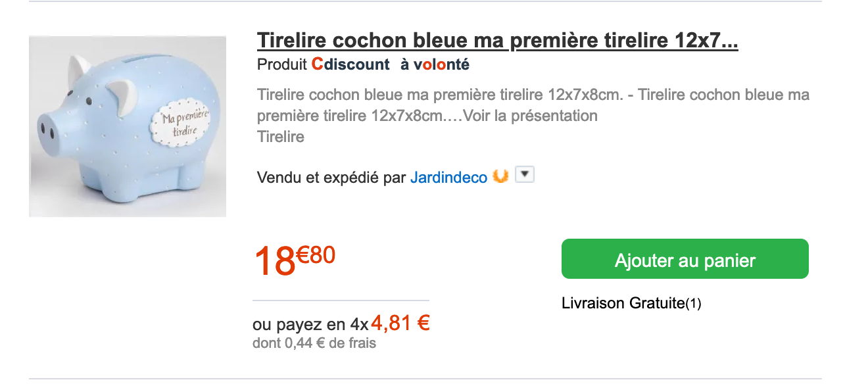Viewport: 868px width, 384px height.
Task: Open the Tirelire cochon bleue title link
Action: pyautogui.click(x=497, y=41)
